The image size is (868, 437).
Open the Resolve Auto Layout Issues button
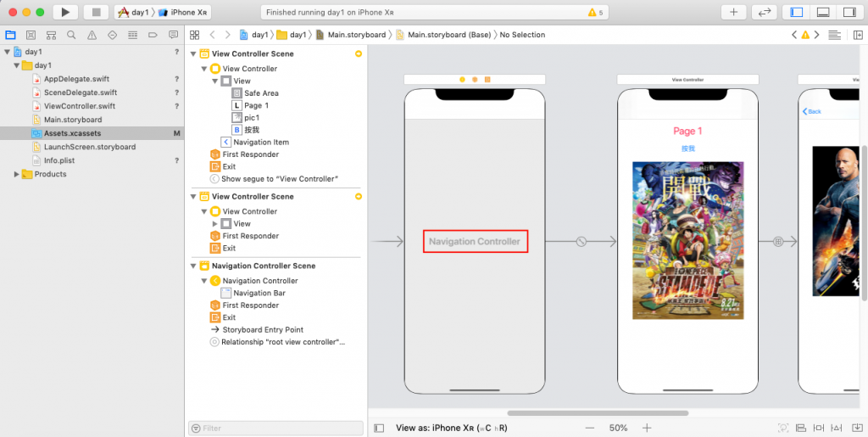coord(838,429)
